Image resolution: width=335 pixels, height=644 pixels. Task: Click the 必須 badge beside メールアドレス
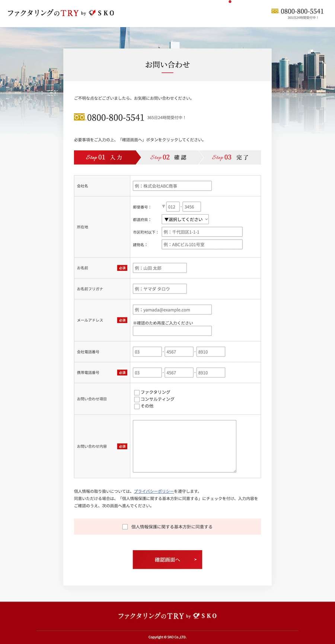(x=122, y=320)
